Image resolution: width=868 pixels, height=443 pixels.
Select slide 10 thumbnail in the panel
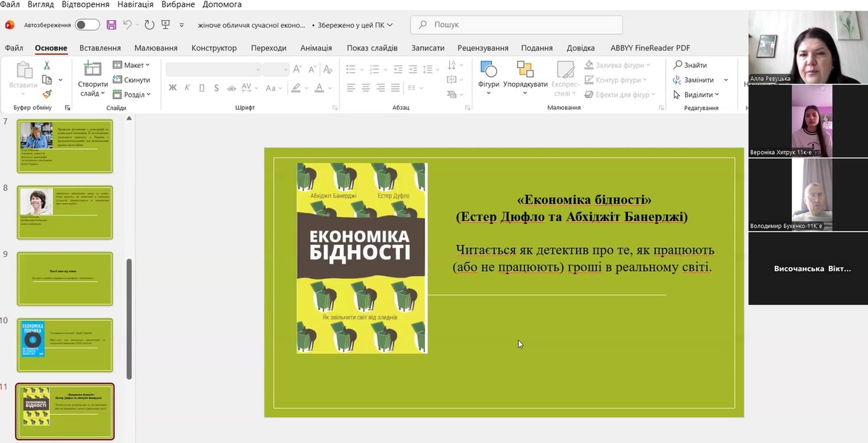coord(67,345)
